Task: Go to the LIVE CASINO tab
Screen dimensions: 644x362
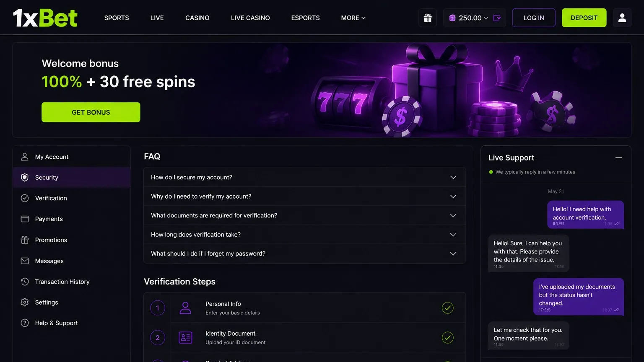Action: [x=250, y=18]
